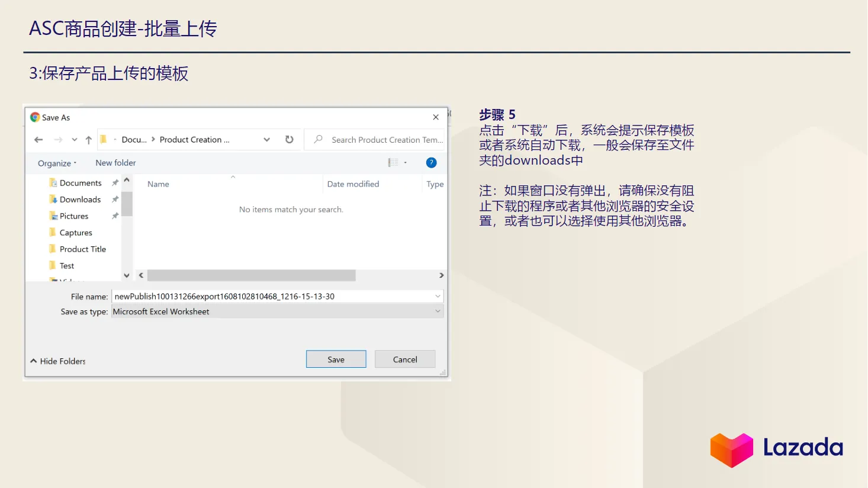Create a new folder via New folder
The width and height of the screenshot is (868, 488).
pyautogui.click(x=115, y=162)
